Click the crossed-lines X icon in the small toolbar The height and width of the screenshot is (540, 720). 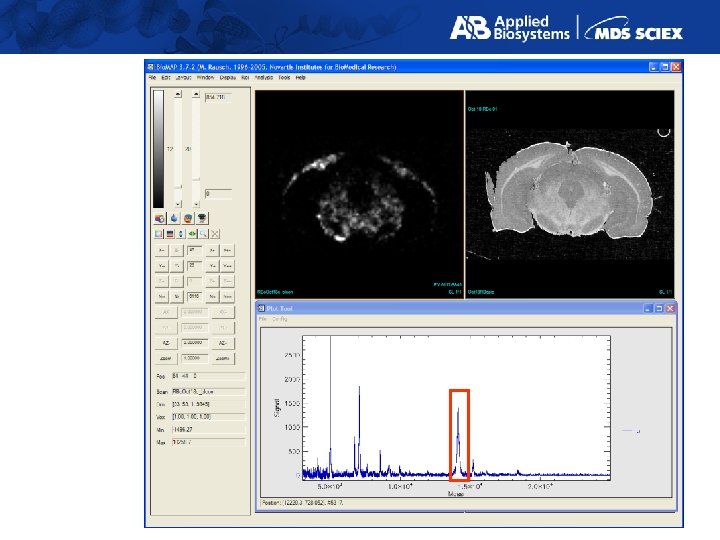coord(217,233)
